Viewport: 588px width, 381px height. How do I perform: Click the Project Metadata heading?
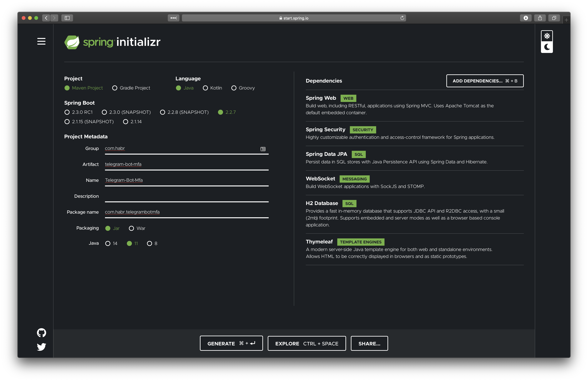[86, 137]
